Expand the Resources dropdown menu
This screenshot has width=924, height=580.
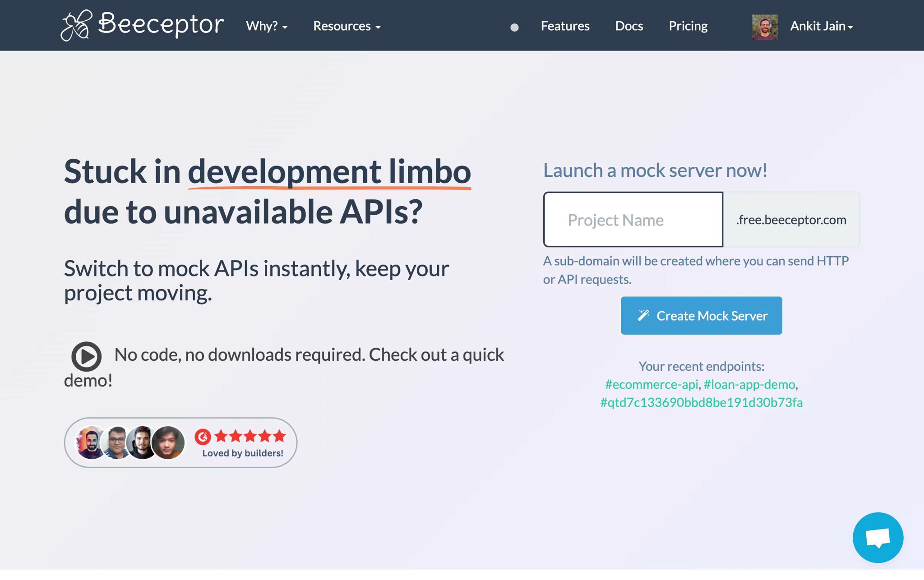347,26
